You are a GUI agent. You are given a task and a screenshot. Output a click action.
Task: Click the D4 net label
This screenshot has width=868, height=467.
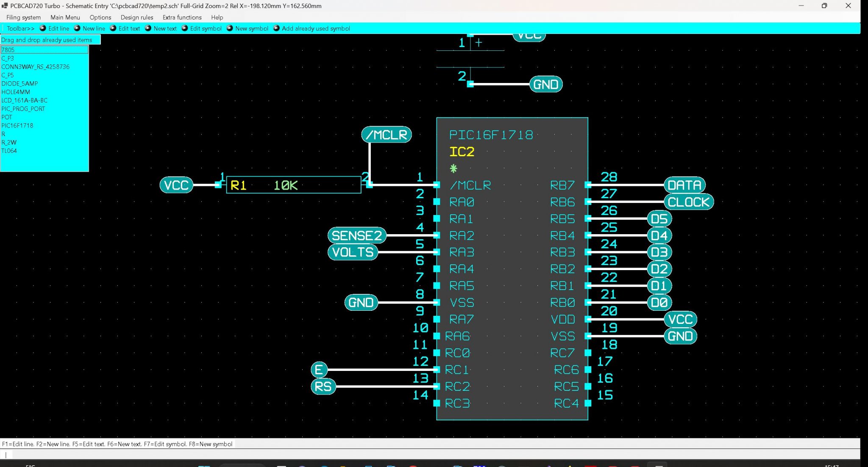coord(659,235)
